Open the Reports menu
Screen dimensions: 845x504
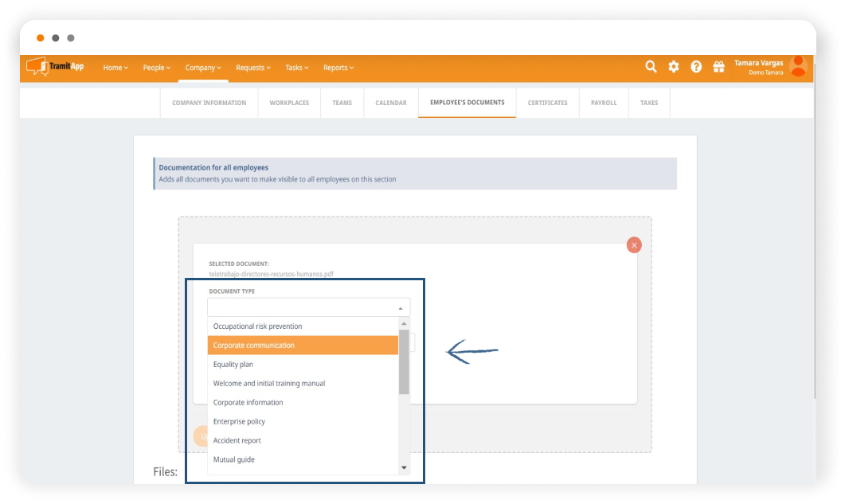pos(338,68)
